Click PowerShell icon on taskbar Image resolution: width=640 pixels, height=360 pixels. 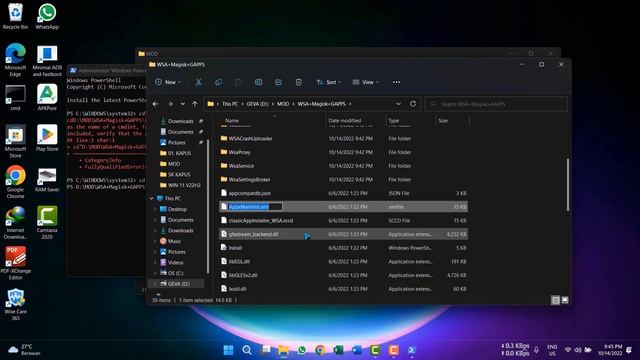412,350
